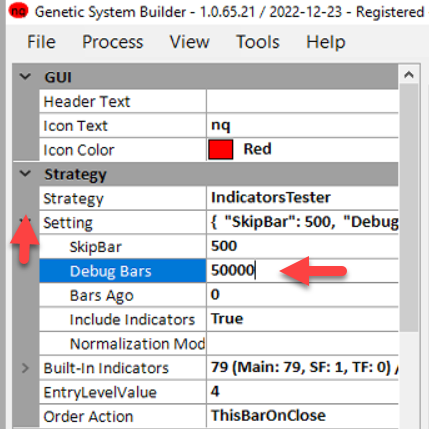The image size is (429, 429).
Task: Expand the Built-In Indicators row
Action: [25, 368]
